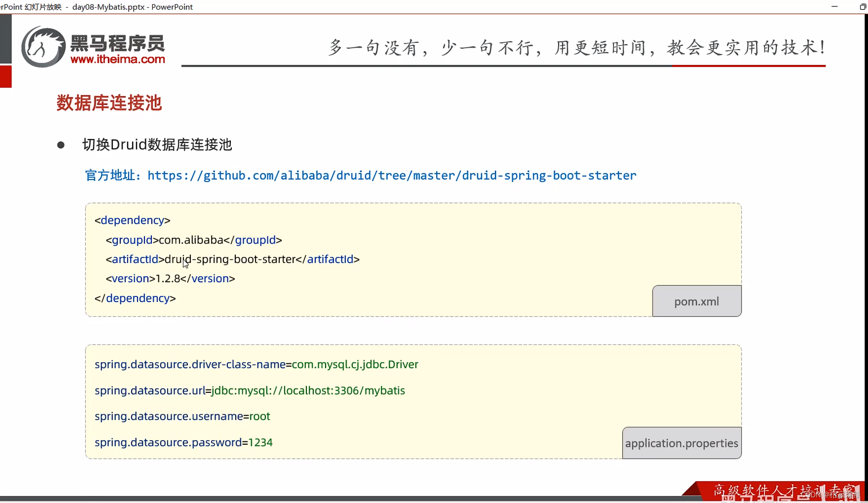The height and width of the screenshot is (503, 868).
Task: Click the gray rectangle on the left edge
Action: pyautogui.click(x=5, y=37)
